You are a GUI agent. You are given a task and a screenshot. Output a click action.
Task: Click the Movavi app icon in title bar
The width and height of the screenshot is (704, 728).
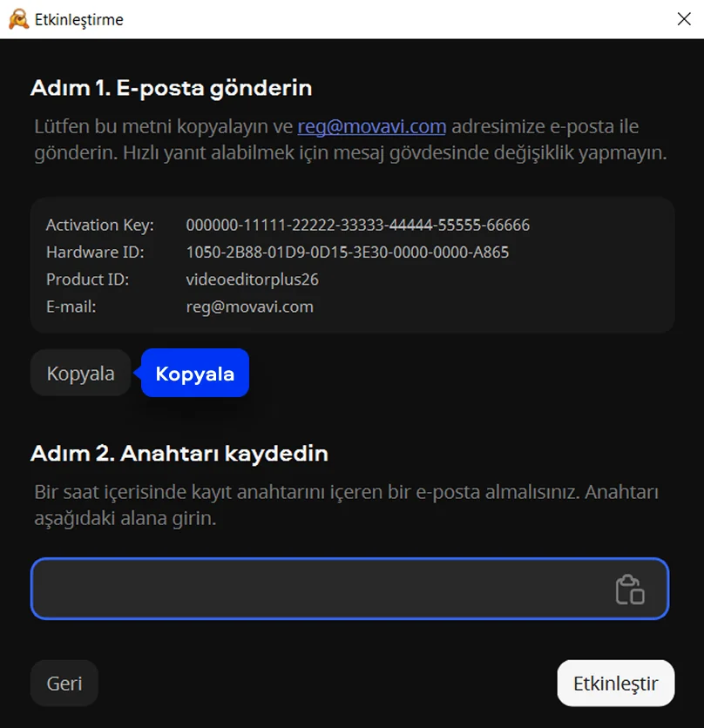point(18,19)
